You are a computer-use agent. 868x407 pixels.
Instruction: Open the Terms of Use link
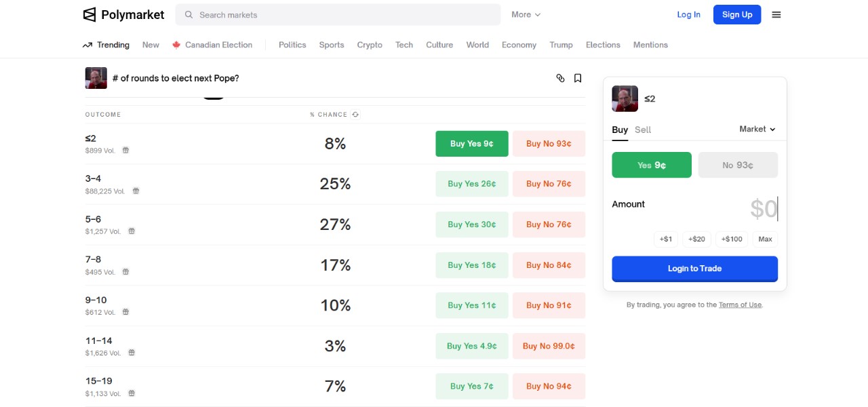[740, 305]
